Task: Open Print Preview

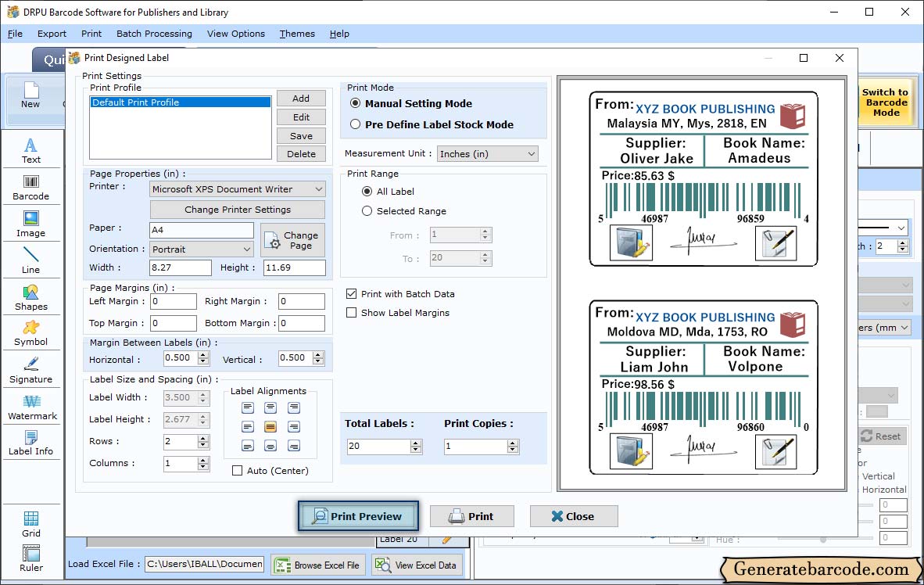Action: pos(358,516)
